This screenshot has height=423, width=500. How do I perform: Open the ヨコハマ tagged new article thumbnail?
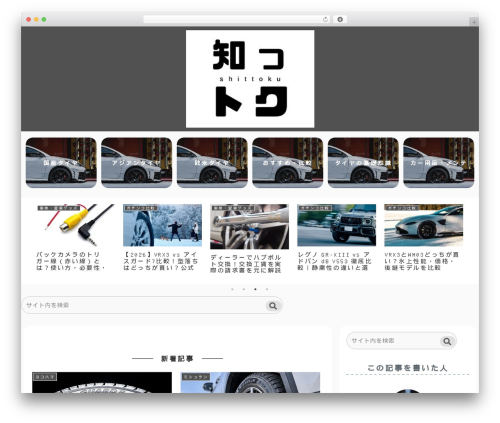tap(102, 382)
